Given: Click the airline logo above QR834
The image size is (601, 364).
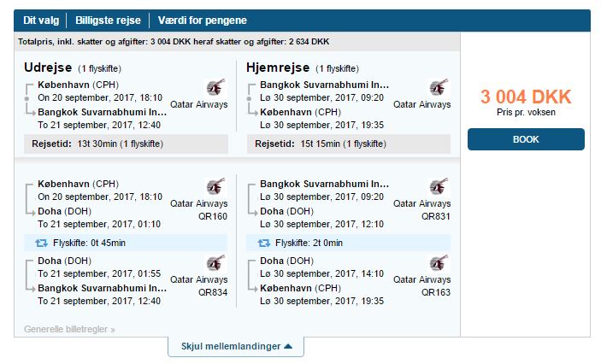Looking at the screenshot, I should point(215,262).
